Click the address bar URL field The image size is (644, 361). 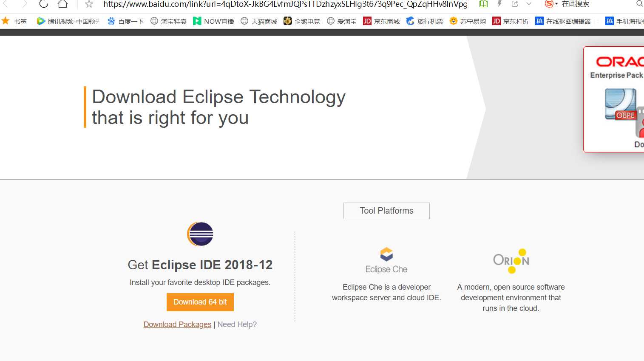(x=285, y=4)
